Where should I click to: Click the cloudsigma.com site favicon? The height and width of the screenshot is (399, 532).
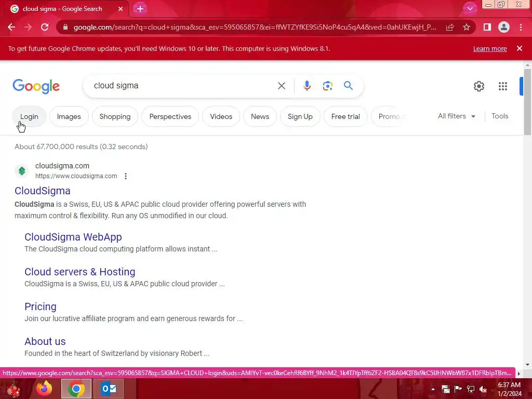click(x=22, y=170)
